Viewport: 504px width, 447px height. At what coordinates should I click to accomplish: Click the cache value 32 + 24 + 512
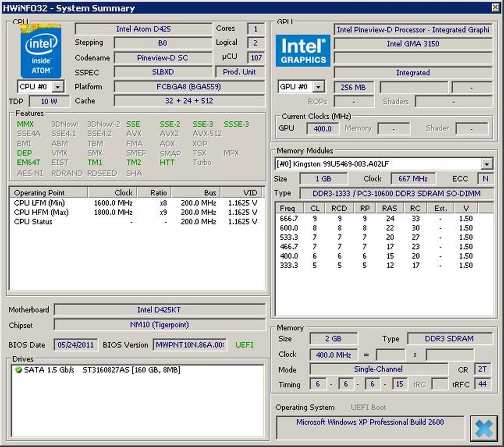pos(189,101)
